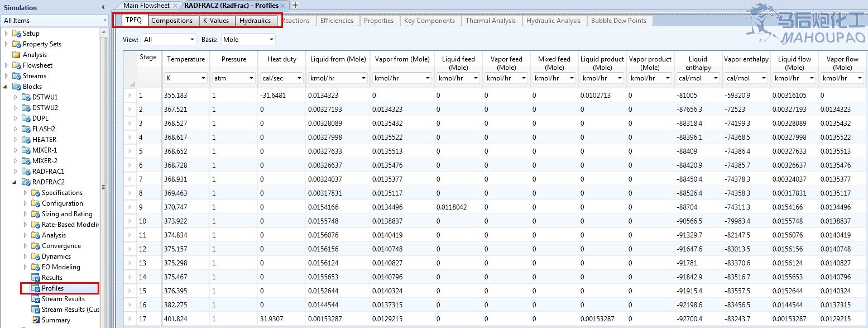Select the row header for stage 1
Image resolution: width=868 pixels, height=328 pixels.
(130, 96)
